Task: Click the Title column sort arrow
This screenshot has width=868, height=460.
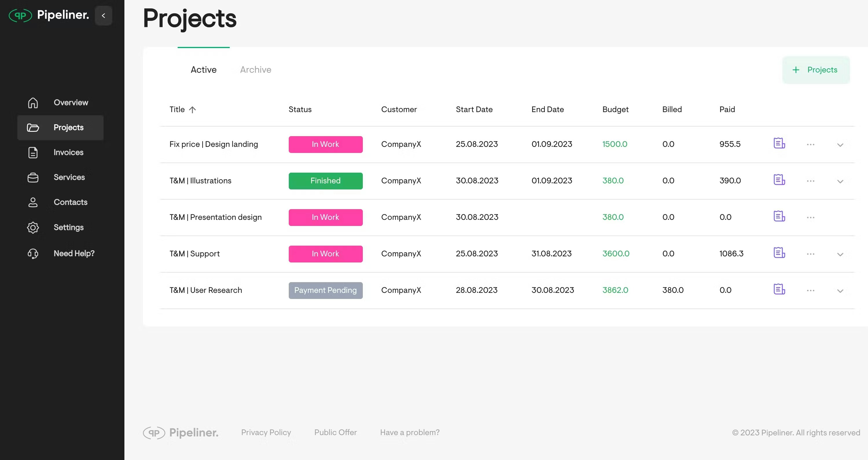Action: coord(192,109)
